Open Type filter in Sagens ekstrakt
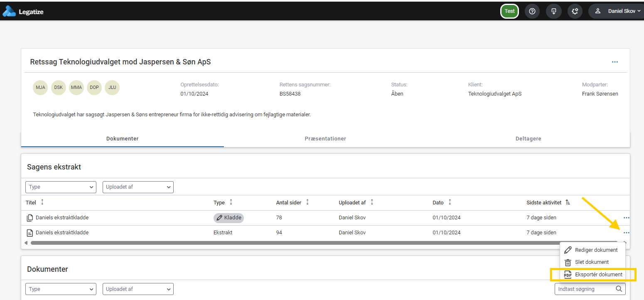Screen dimensions: 644x300 point(61,187)
